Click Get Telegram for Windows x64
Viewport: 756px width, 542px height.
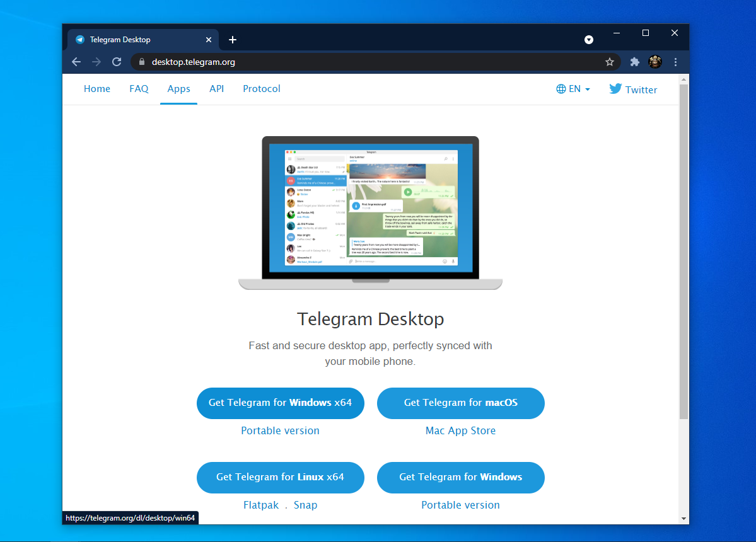[x=280, y=403]
